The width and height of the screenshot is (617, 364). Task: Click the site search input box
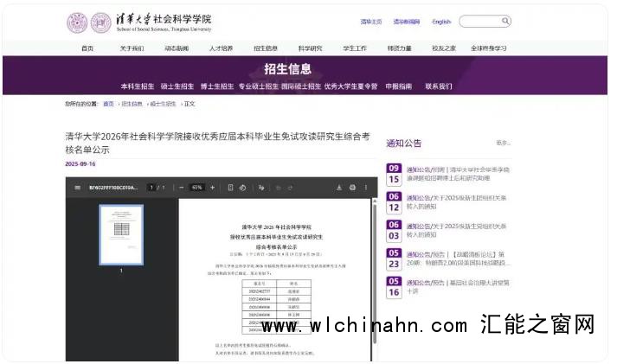tap(485, 22)
